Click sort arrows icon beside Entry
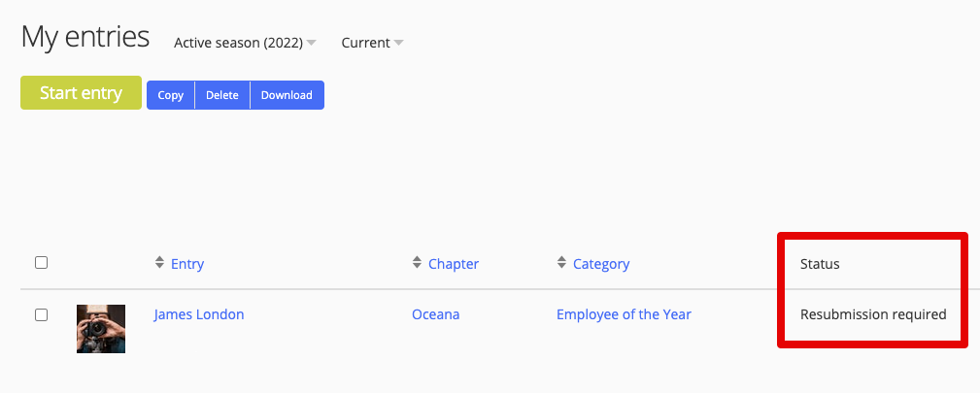Image resolution: width=980 pixels, height=393 pixels. pos(160,263)
